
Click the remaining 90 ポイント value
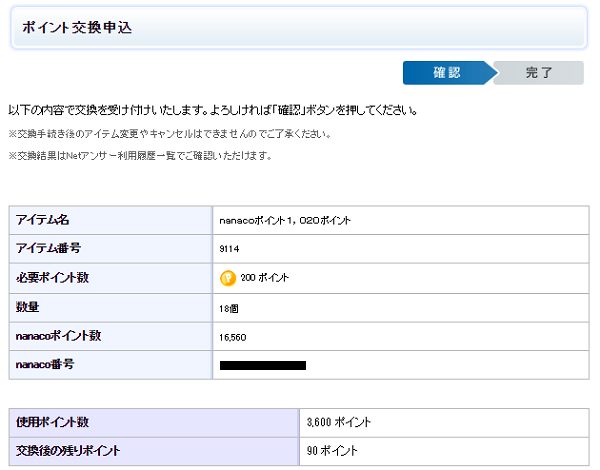pos(332,450)
